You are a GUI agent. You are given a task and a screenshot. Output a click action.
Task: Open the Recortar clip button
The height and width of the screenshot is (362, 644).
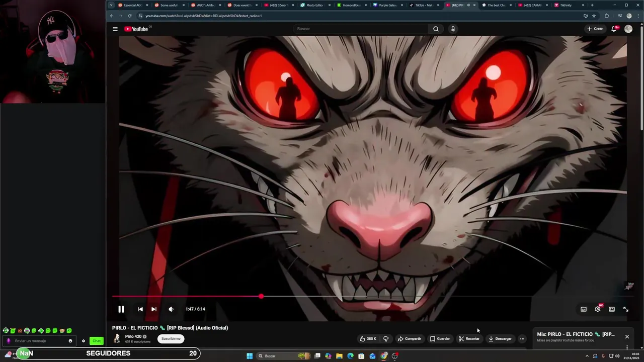click(x=469, y=339)
